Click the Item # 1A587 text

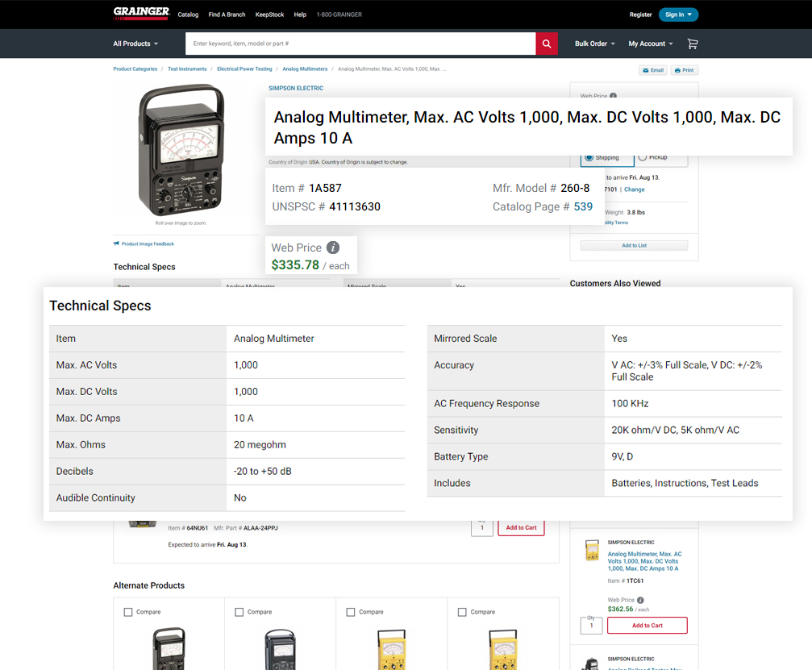(306, 188)
